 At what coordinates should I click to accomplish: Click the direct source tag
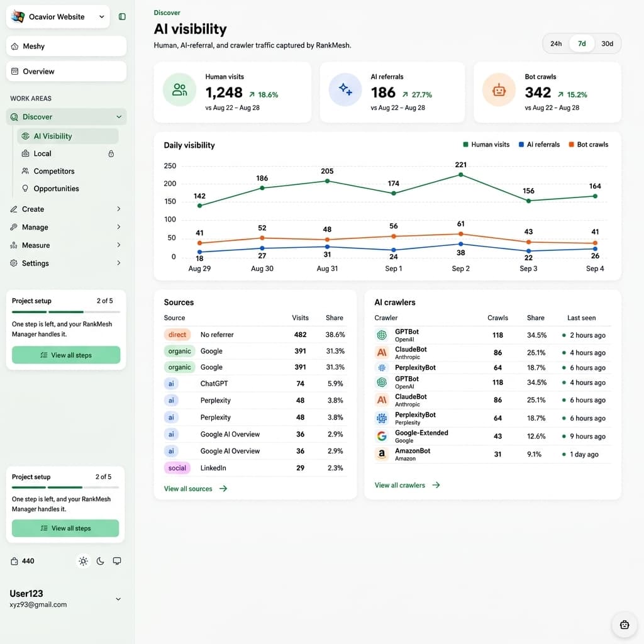pyautogui.click(x=177, y=335)
